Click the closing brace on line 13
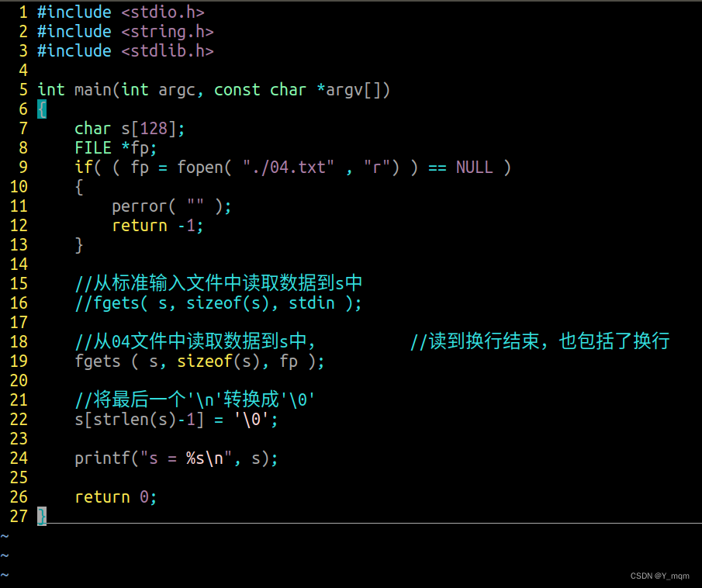Screen dimensions: 702x588 click(79, 245)
